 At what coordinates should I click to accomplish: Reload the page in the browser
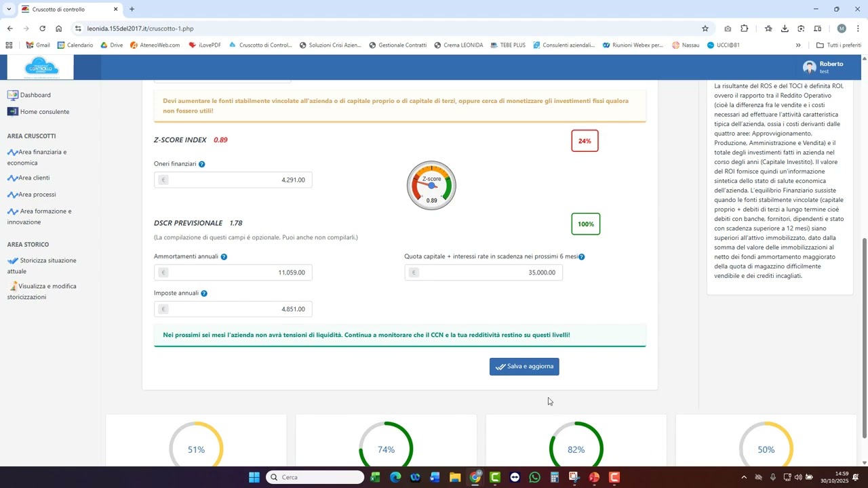point(42,28)
